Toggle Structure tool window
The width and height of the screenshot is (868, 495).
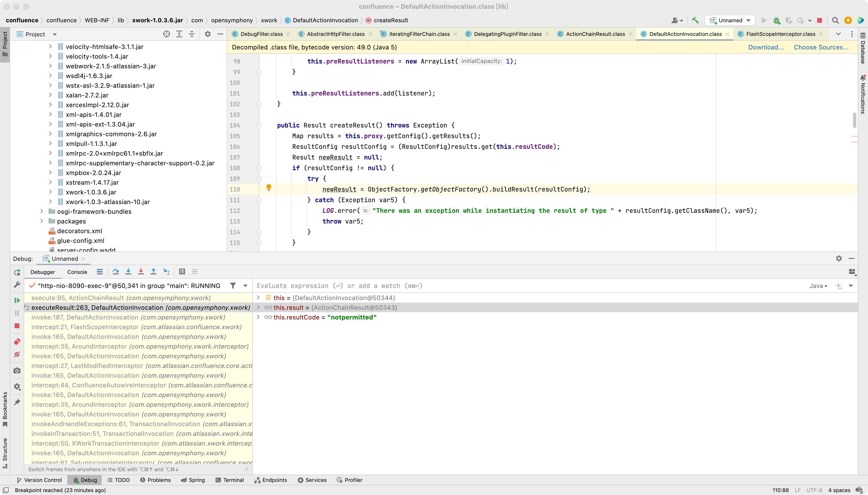click(5, 453)
